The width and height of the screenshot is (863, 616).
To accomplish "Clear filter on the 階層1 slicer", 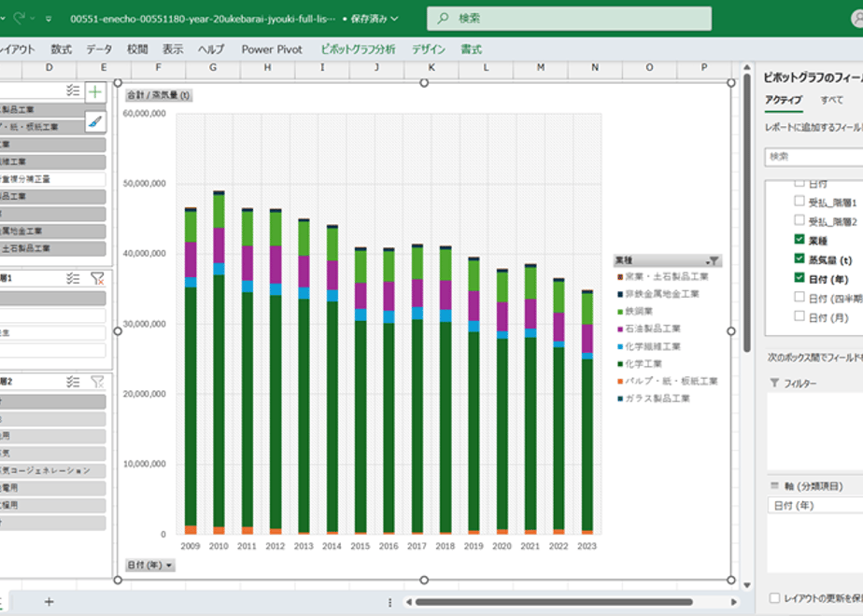I will [x=96, y=278].
